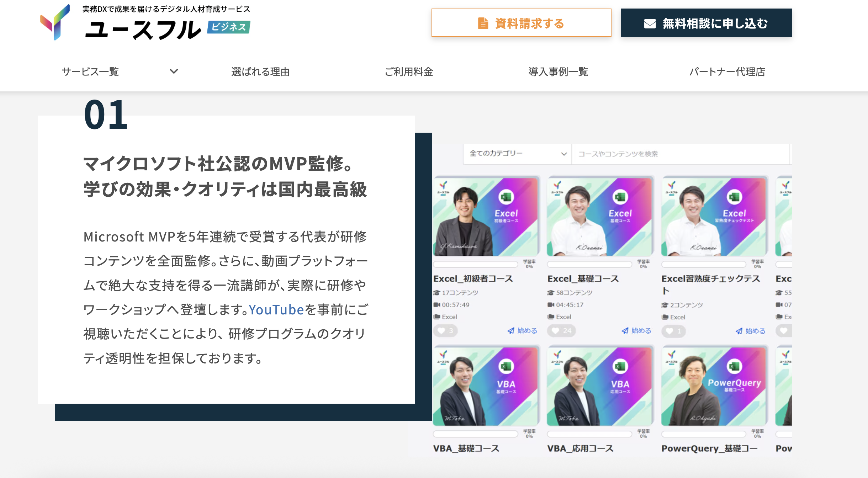This screenshot has width=868, height=478.
Task: Click the heart icon under Excel_基礎コース
Action: [555, 331]
